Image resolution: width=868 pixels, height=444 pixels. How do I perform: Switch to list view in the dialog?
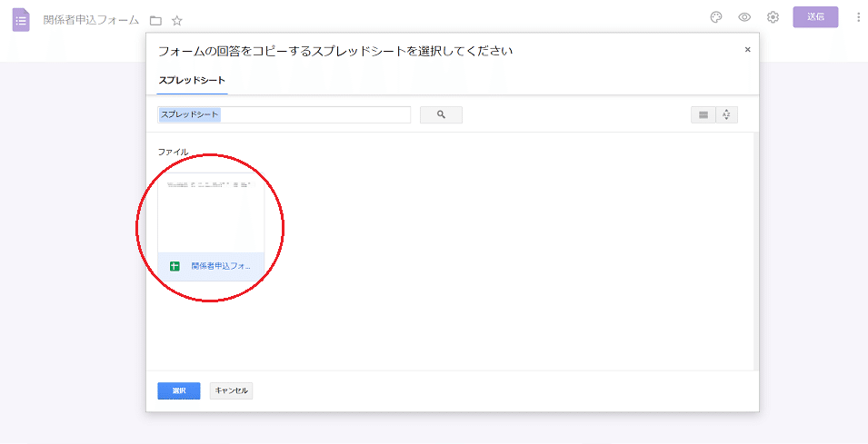point(703,115)
